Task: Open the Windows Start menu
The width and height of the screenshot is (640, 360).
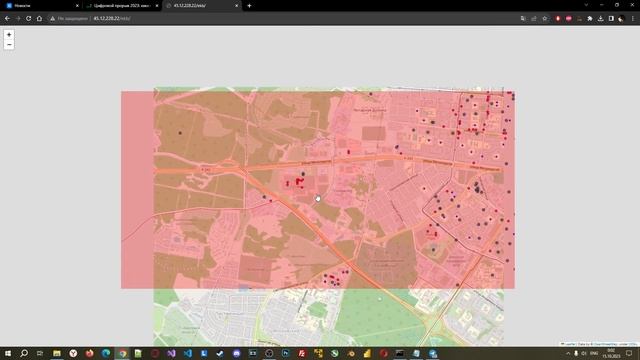Action: (8, 353)
